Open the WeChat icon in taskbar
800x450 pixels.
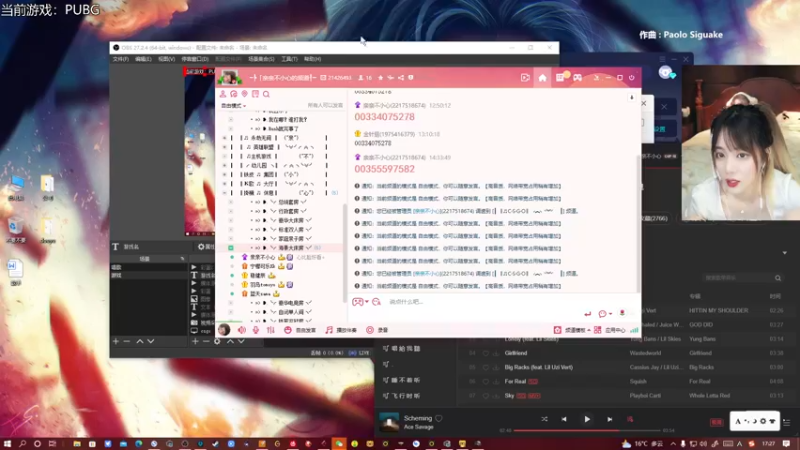(339, 444)
